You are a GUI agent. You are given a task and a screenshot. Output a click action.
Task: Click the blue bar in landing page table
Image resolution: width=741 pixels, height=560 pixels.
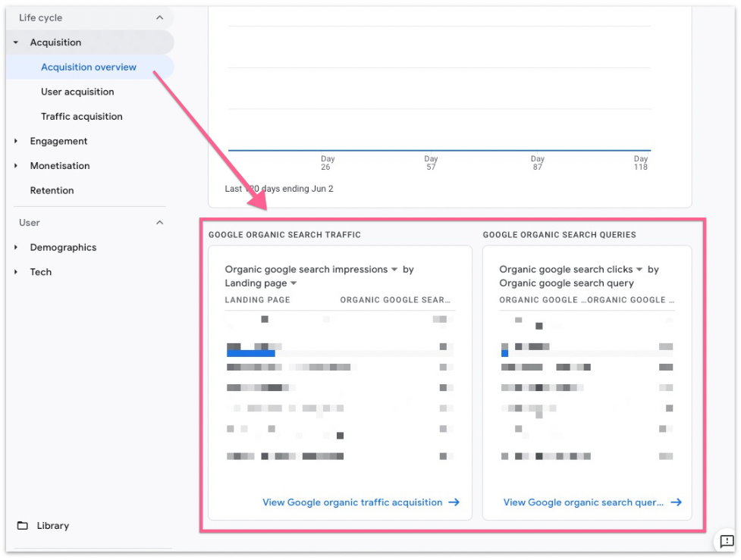point(251,353)
